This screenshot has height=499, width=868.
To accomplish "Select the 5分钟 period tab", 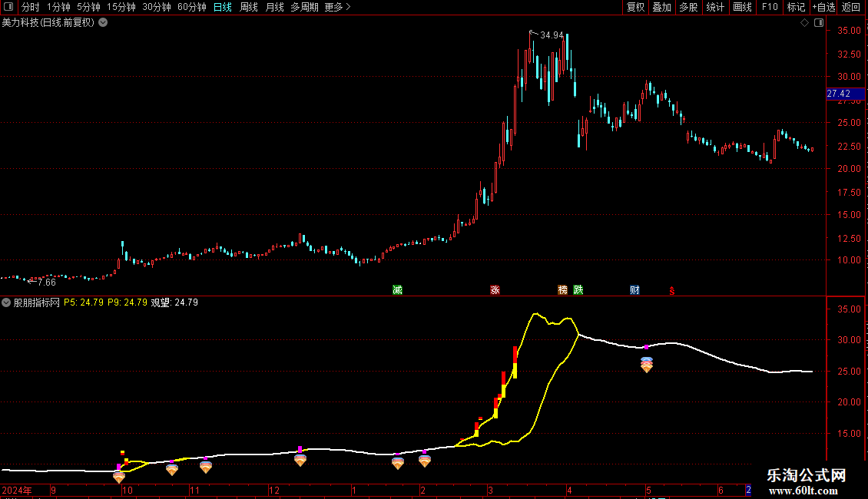I will click(88, 7).
